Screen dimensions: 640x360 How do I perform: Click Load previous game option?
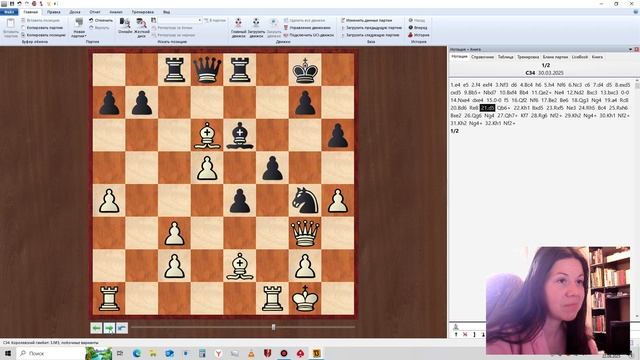click(x=371, y=27)
